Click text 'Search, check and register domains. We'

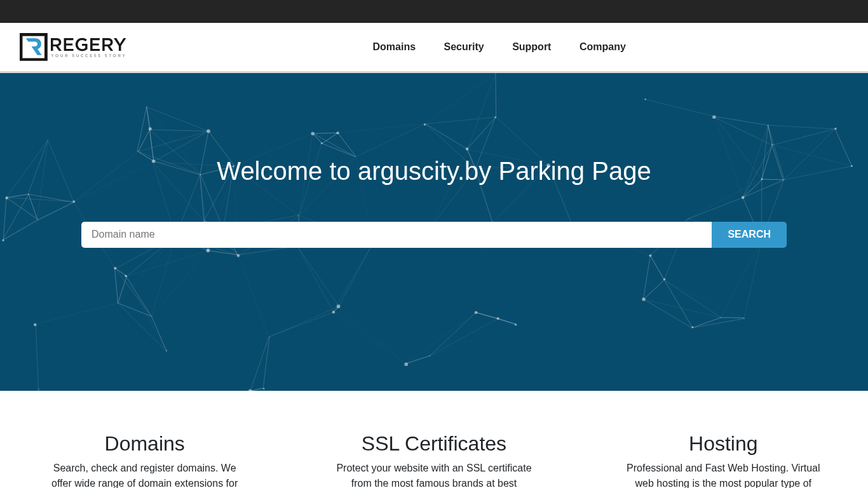pos(145,468)
